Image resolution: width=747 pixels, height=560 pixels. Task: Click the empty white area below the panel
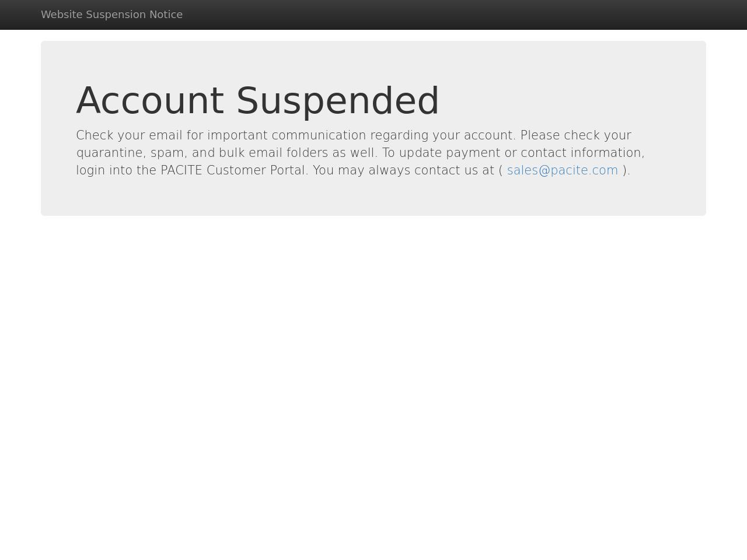pos(373,379)
